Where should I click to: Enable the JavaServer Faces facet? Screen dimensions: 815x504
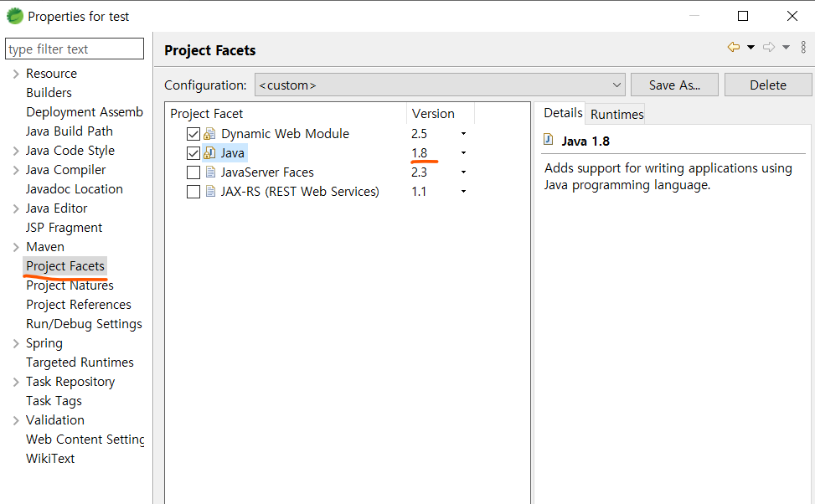pyautogui.click(x=193, y=172)
